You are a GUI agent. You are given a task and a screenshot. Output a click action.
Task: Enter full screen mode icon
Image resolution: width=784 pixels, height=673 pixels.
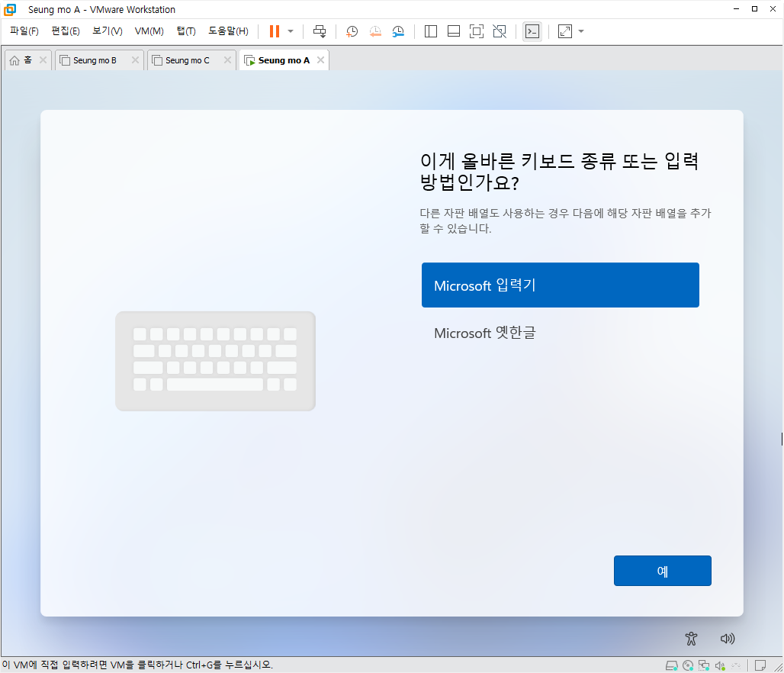point(477,31)
